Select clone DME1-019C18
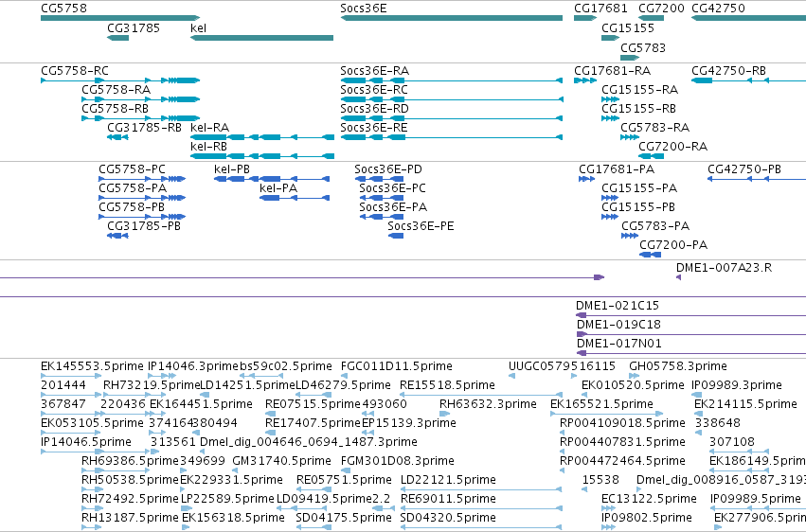This screenshot has width=806, height=532. point(690,334)
